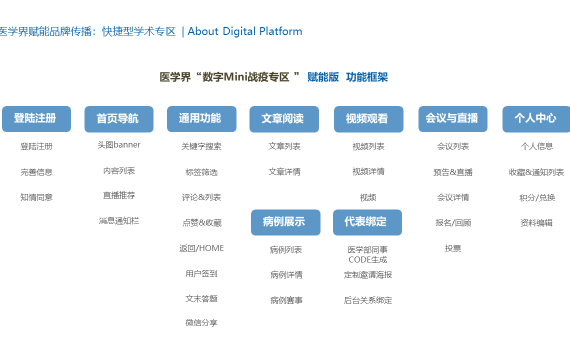Select the 快捷型学术专区 heading text
570x360 pixels.
click(x=139, y=31)
